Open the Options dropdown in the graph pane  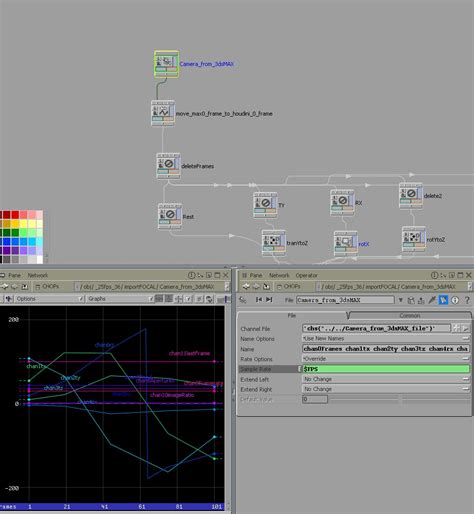coord(49,299)
